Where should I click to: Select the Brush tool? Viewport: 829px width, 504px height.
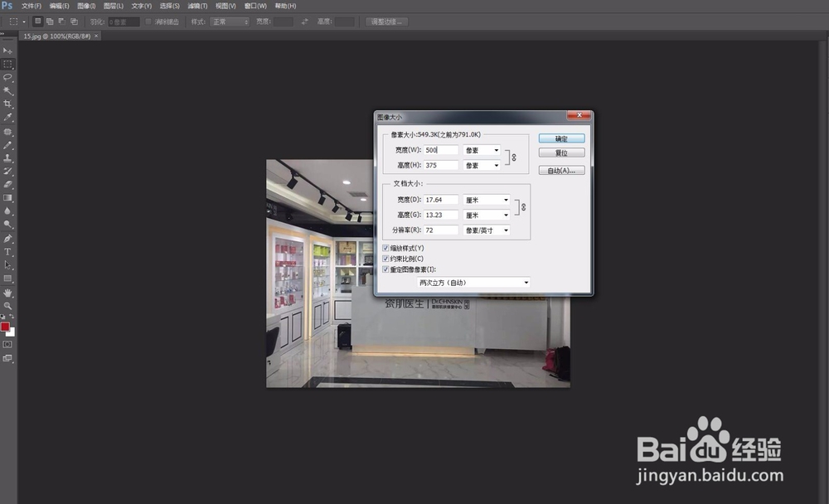pyautogui.click(x=7, y=145)
